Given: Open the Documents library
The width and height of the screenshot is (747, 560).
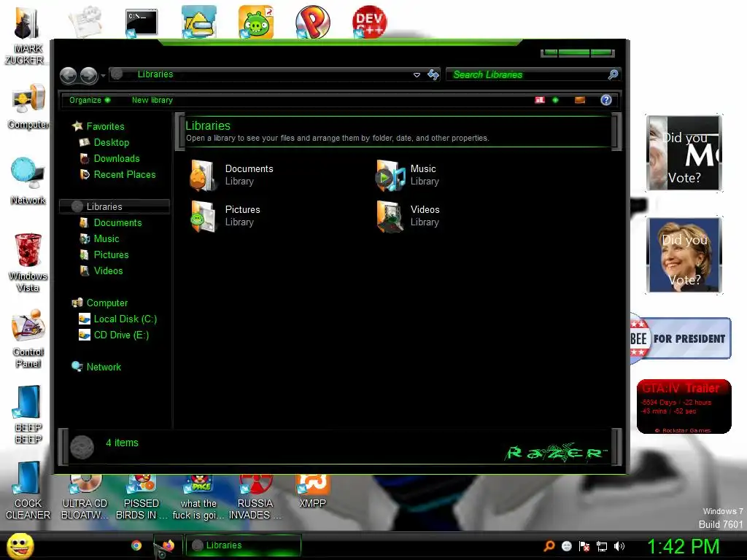Looking at the screenshot, I should pyautogui.click(x=231, y=175).
